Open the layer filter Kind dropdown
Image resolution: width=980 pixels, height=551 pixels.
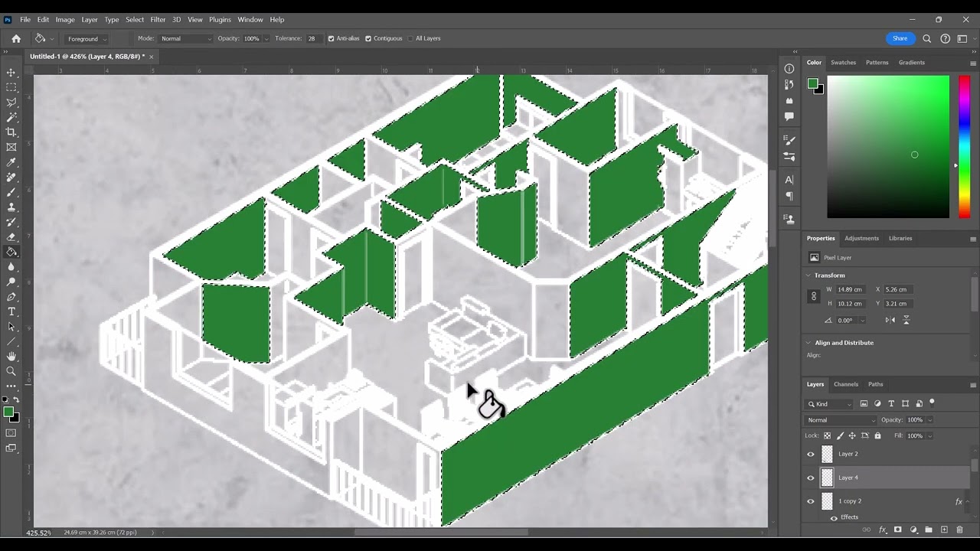[830, 403]
